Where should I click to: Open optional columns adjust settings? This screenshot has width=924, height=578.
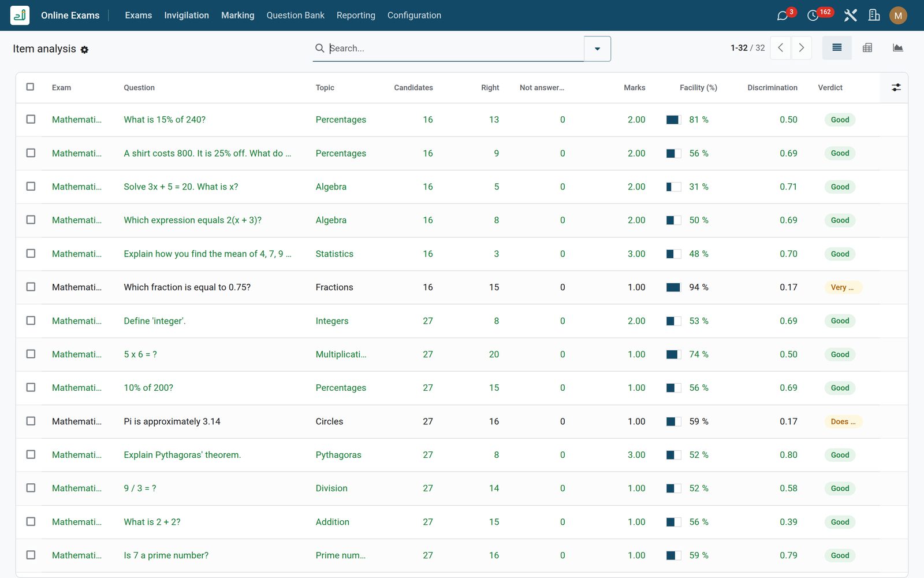coord(896,87)
